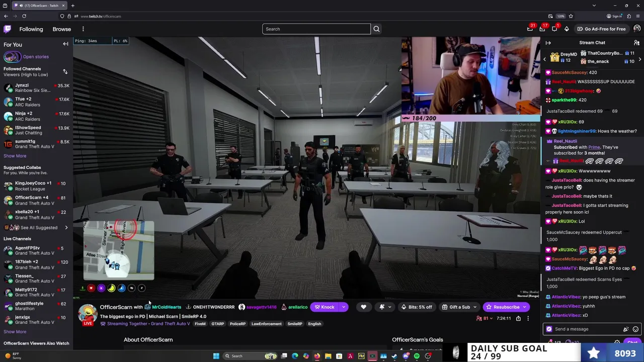This screenshot has width=644, height=362.
Task: Open the 187bleh +2 live channel
Action: 36,264
